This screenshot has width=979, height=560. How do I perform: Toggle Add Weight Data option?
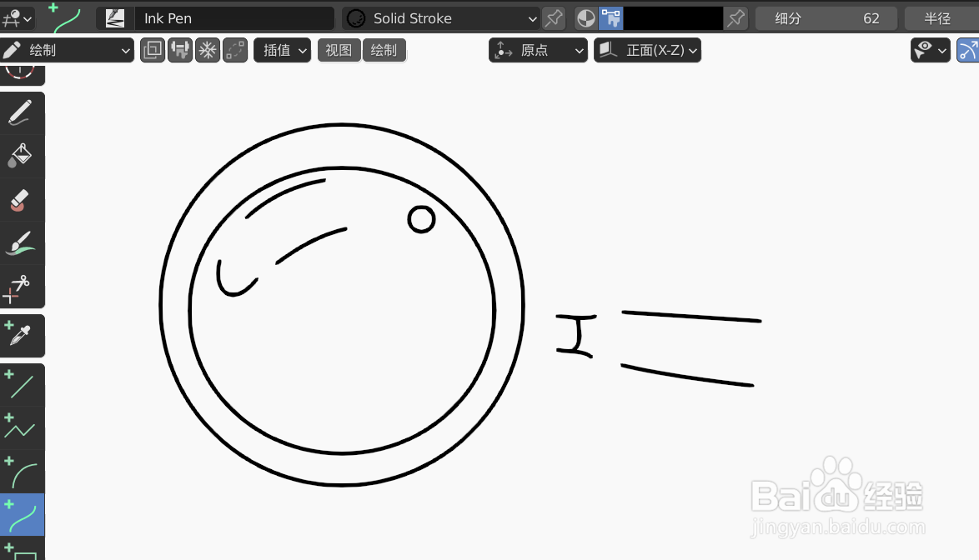pyautogui.click(x=180, y=50)
